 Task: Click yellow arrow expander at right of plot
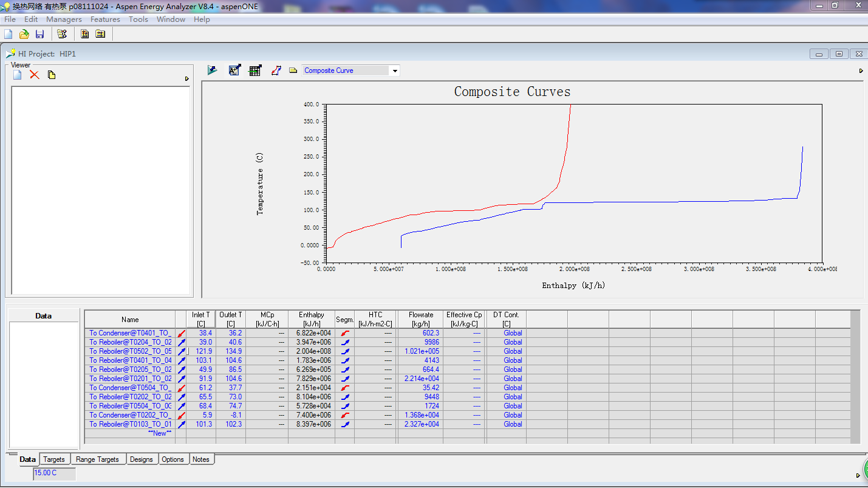pos(861,70)
